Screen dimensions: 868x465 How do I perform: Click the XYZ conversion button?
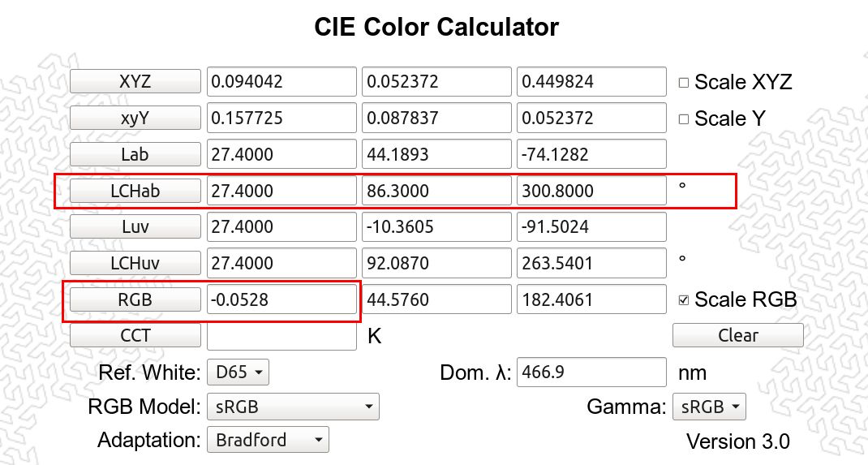(x=135, y=81)
